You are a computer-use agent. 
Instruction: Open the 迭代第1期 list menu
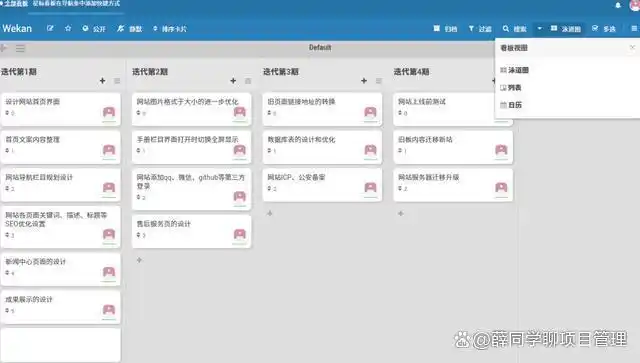[x=117, y=81]
